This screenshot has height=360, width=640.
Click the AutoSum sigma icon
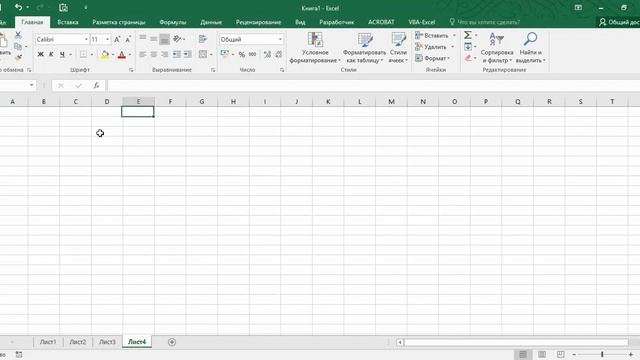tap(468, 36)
